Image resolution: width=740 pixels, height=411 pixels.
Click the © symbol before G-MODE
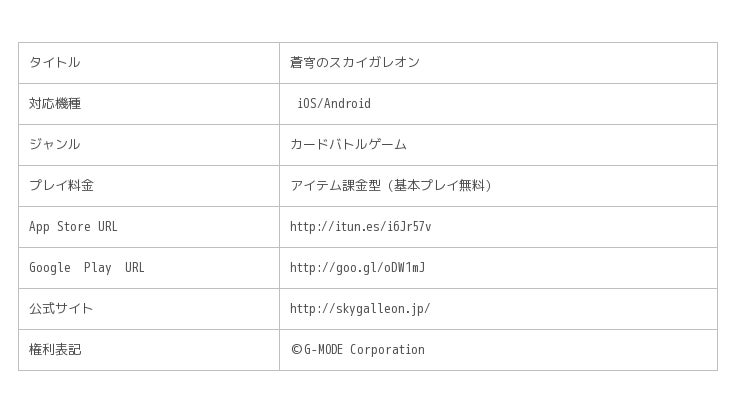tap(296, 350)
